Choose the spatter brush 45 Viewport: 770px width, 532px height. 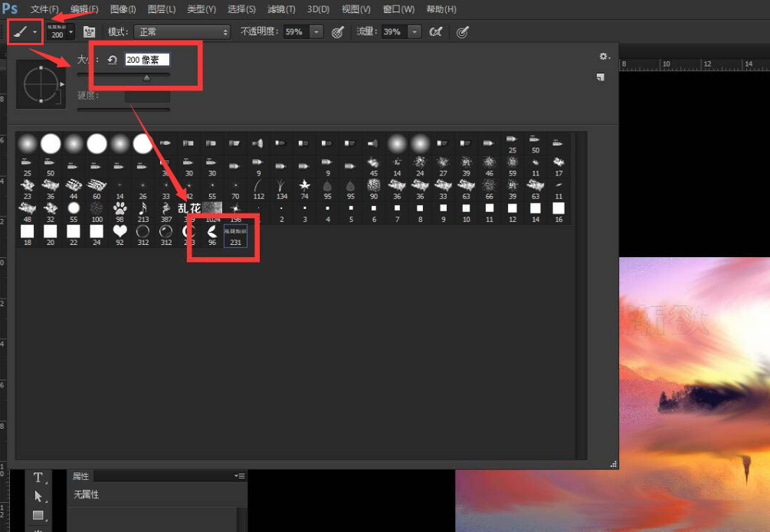pos(374,166)
